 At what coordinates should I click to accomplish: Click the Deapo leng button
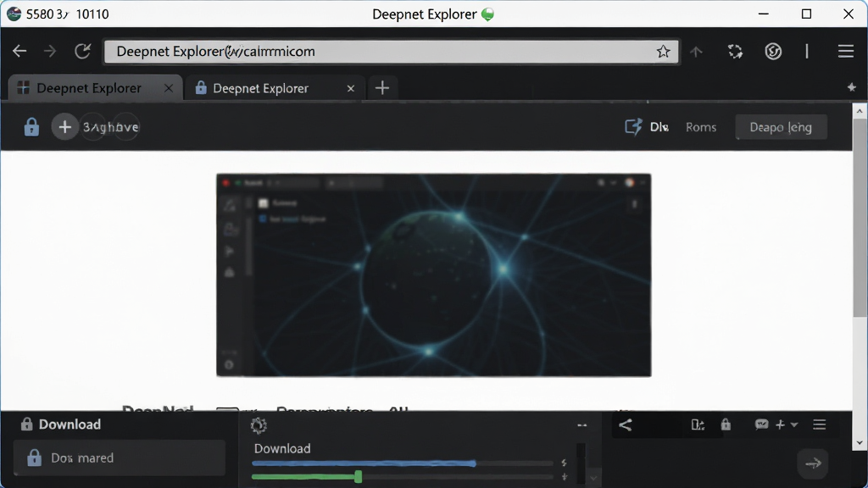(x=781, y=127)
